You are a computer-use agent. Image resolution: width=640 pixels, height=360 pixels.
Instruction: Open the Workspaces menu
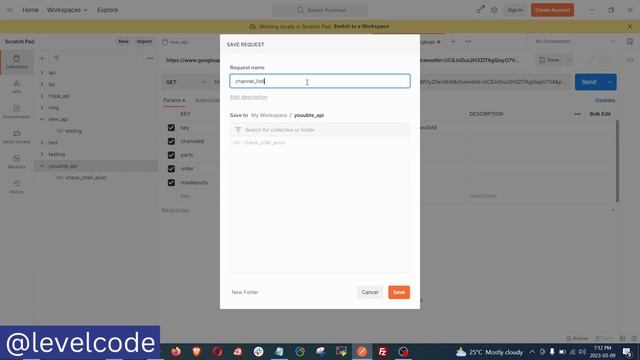click(x=67, y=10)
